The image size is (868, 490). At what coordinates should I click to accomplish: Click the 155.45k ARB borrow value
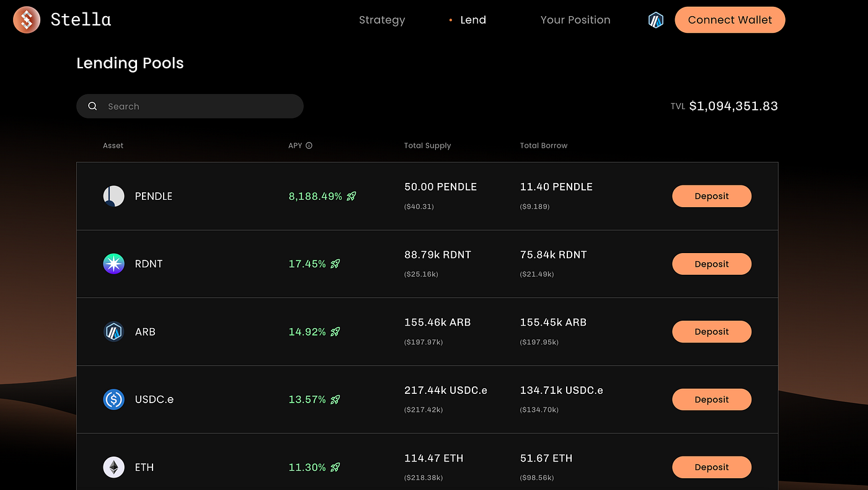(553, 323)
